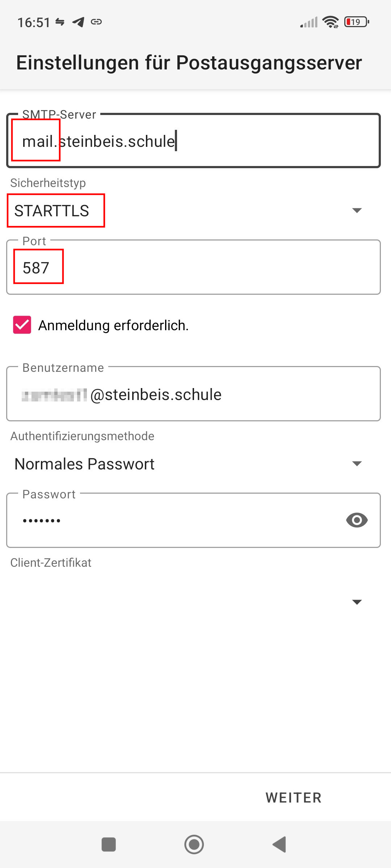Tap the link notification icon in status bar
The image size is (391, 868).
(96, 22)
